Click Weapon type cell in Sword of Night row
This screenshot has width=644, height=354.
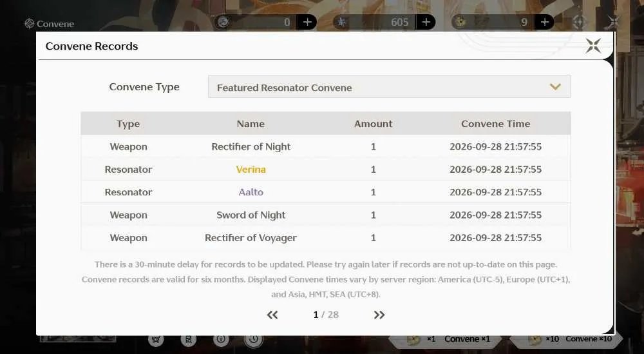click(x=129, y=215)
